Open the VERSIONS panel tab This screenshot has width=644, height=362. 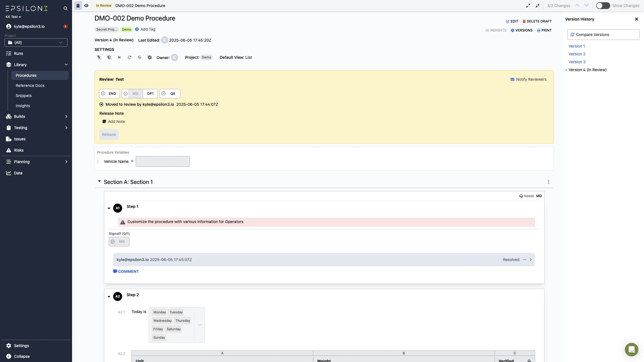click(522, 30)
